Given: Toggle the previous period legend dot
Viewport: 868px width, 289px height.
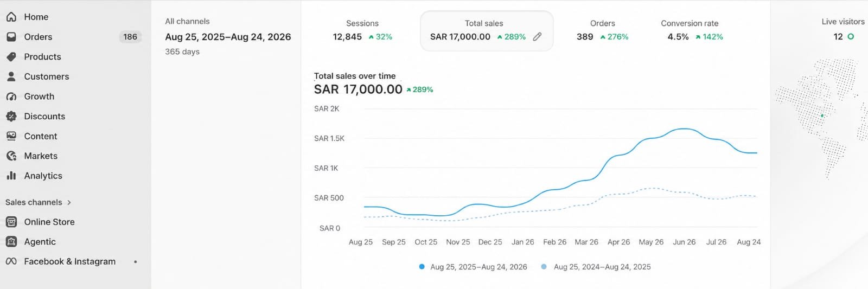Looking at the screenshot, I should pyautogui.click(x=544, y=267).
